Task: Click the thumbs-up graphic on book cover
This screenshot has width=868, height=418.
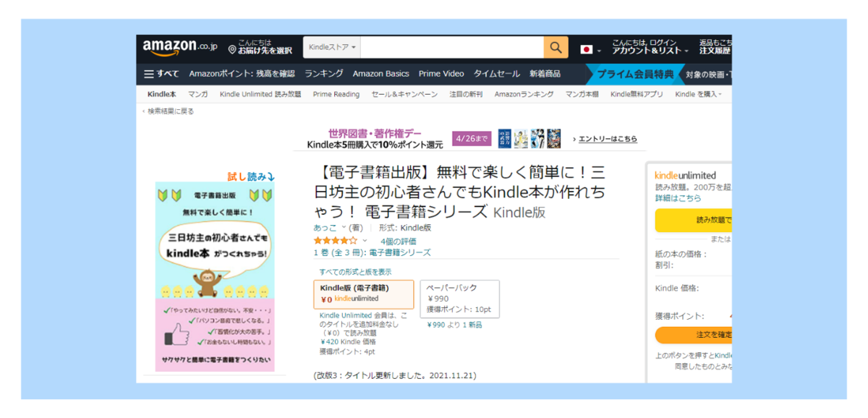Action: [x=177, y=334]
